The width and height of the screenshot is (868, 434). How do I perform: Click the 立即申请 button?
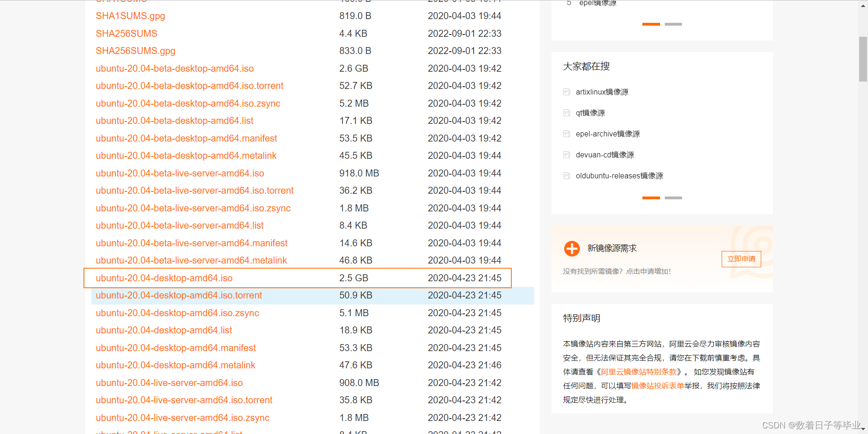741,259
